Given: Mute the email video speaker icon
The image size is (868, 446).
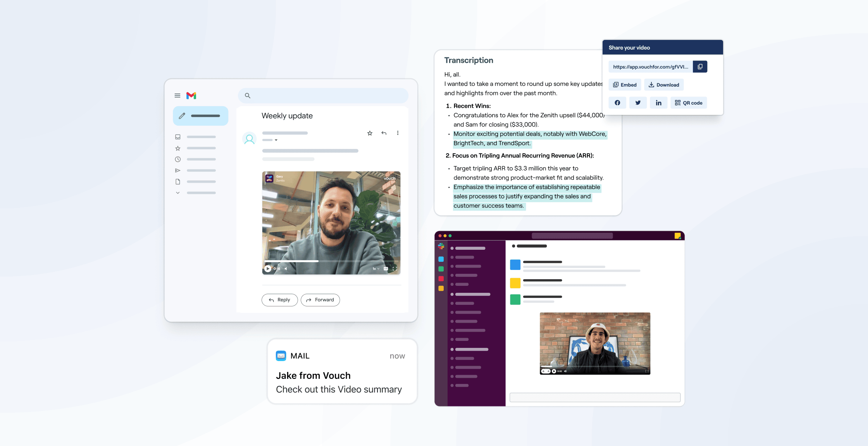Looking at the screenshot, I should pos(286,268).
